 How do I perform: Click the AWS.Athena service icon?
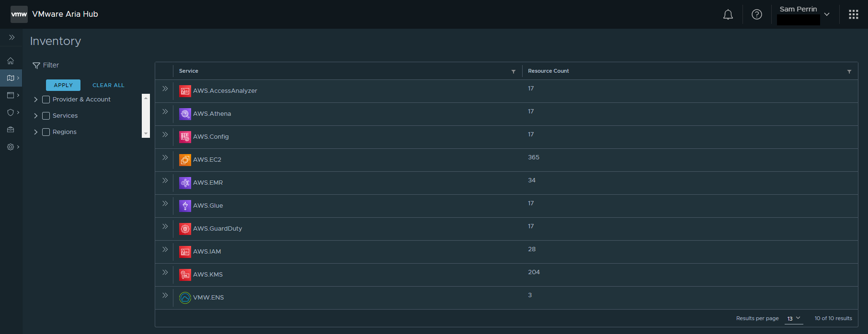click(x=185, y=114)
